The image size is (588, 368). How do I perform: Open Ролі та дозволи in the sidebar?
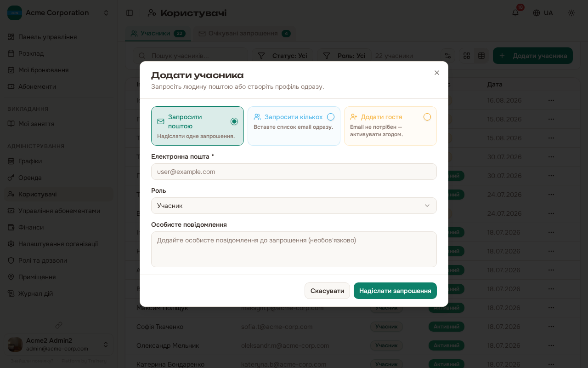59,260
